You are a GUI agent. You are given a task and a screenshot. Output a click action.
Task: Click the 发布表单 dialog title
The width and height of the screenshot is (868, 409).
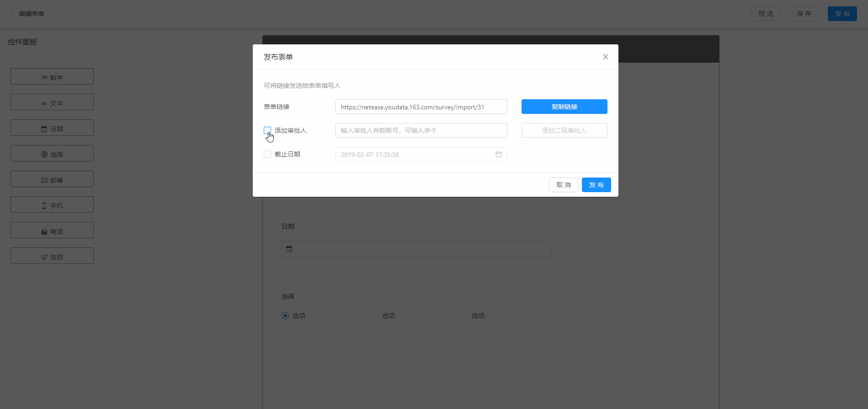[x=278, y=57]
